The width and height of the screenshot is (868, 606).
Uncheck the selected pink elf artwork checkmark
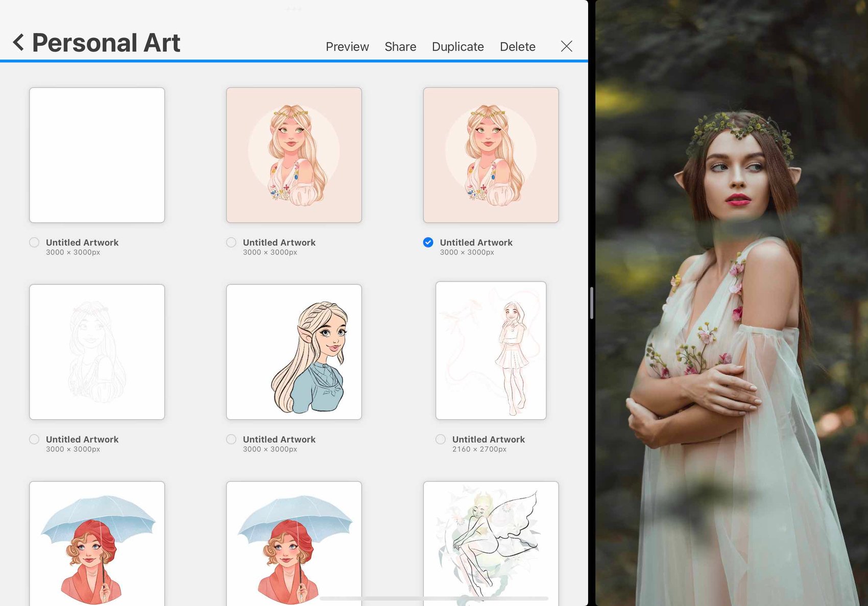coord(428,243)
